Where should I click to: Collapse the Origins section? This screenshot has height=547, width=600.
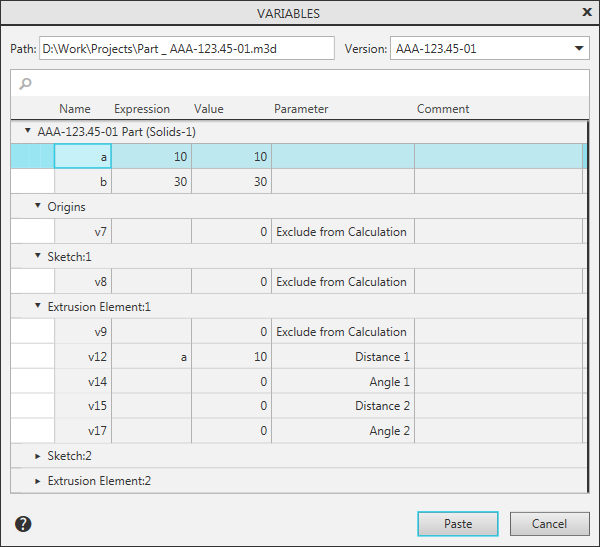point(38,207)
